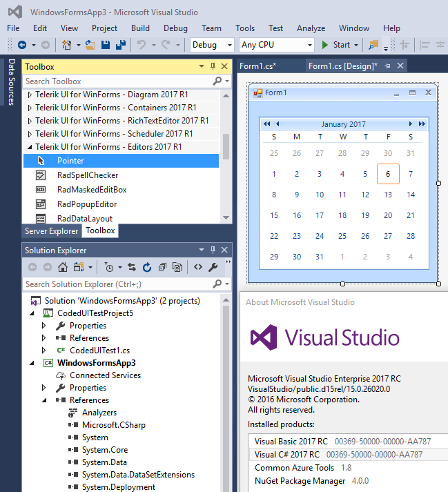Refresh Solution Explorer

[147, 267]
